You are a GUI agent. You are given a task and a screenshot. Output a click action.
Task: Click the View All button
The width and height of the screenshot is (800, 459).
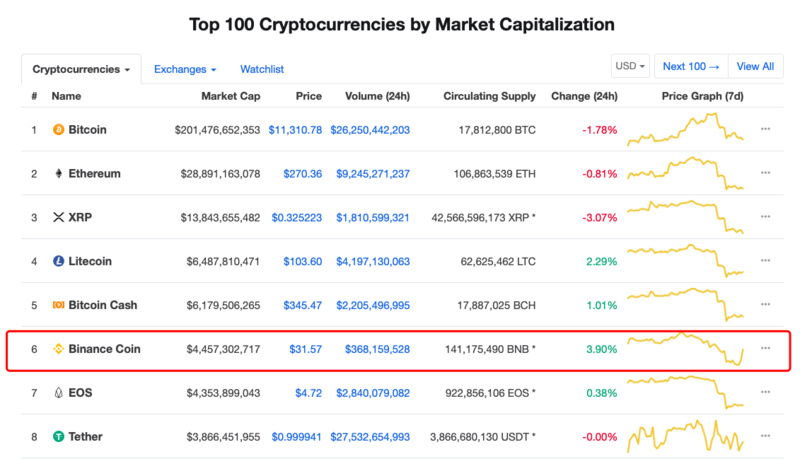coord(755,67)
